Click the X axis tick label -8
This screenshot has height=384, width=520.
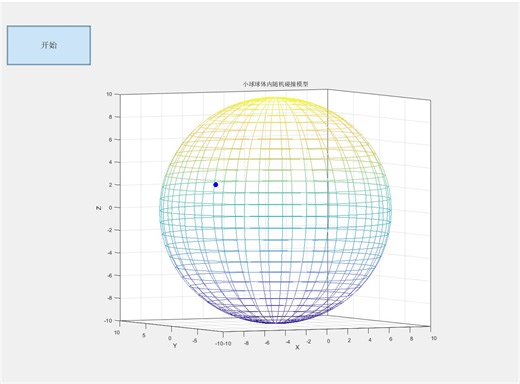(x=246, y=343)
